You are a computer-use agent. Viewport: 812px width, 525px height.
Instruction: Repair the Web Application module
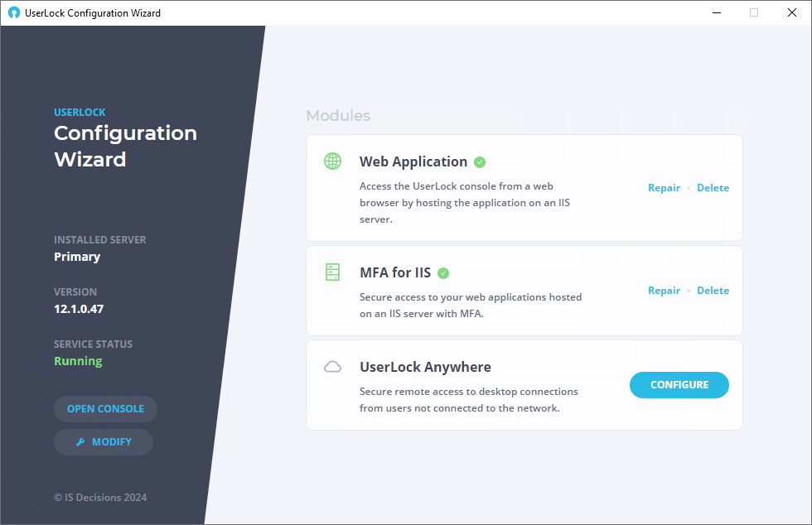click(x=664, y=188)
